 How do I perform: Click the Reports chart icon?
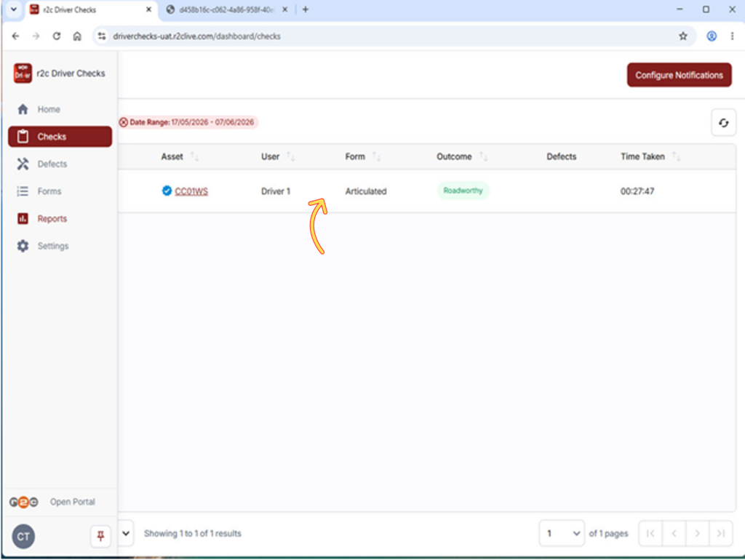tap(23, 218)
